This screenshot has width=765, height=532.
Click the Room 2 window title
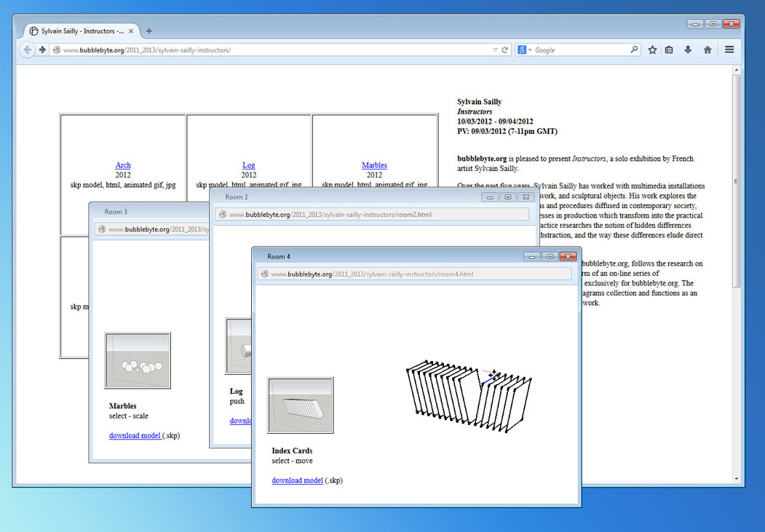237,197
